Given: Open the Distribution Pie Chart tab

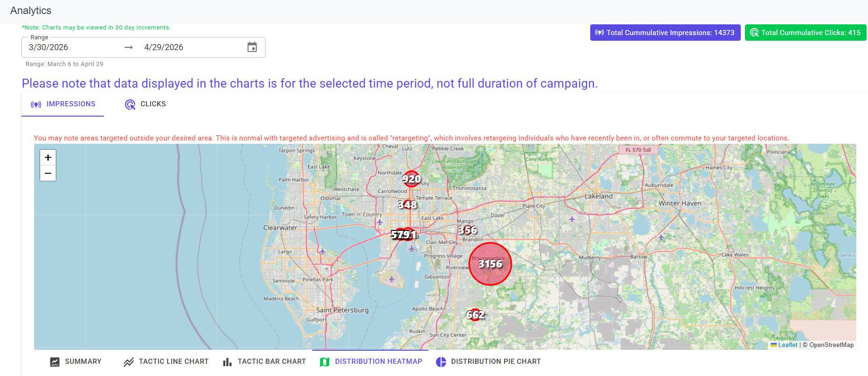Looking at the screenshot, I should [x=488, y=361].
